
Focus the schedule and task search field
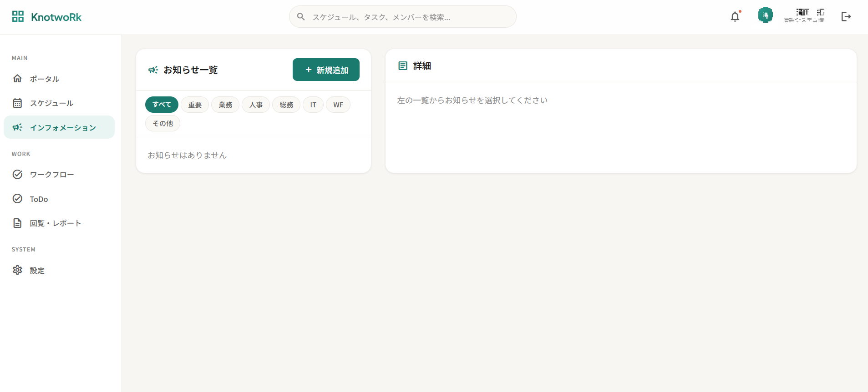click(410, 17)
